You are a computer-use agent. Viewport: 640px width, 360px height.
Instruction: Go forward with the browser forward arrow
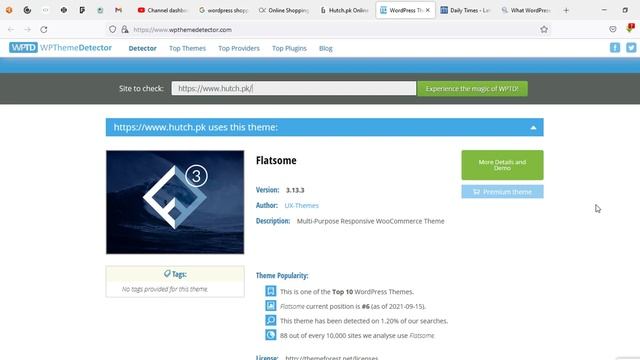[27, 29]
